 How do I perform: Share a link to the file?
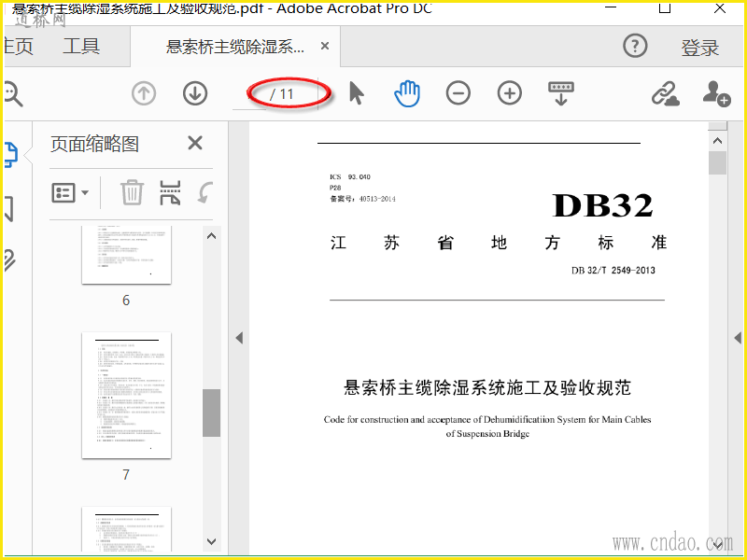coord(665,93)
